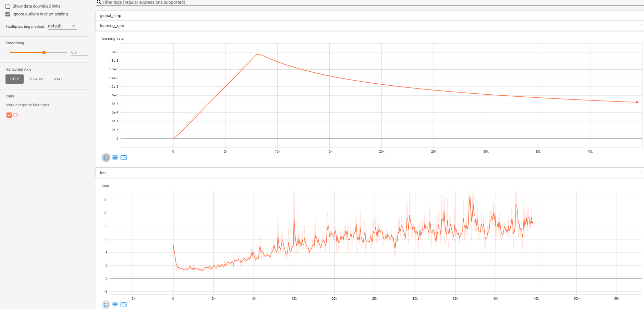Click the run color circle next to the run checkbox

[15, 115]
